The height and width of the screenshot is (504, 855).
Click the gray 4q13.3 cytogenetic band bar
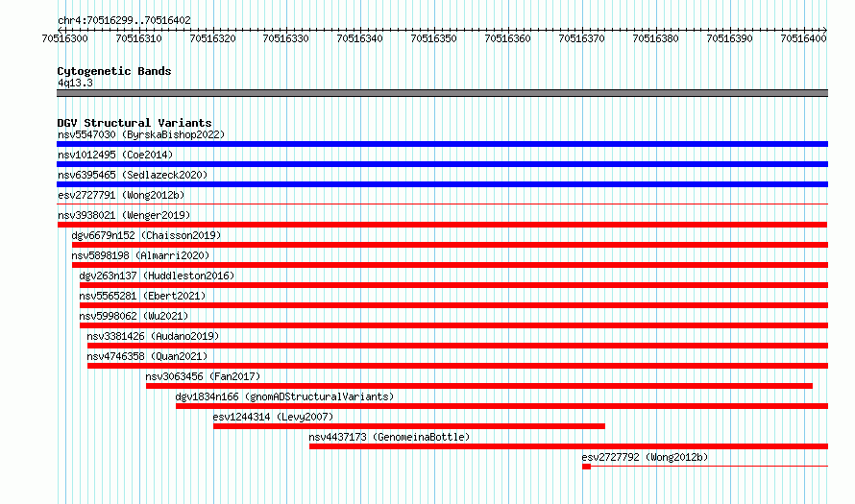[442, 93]
